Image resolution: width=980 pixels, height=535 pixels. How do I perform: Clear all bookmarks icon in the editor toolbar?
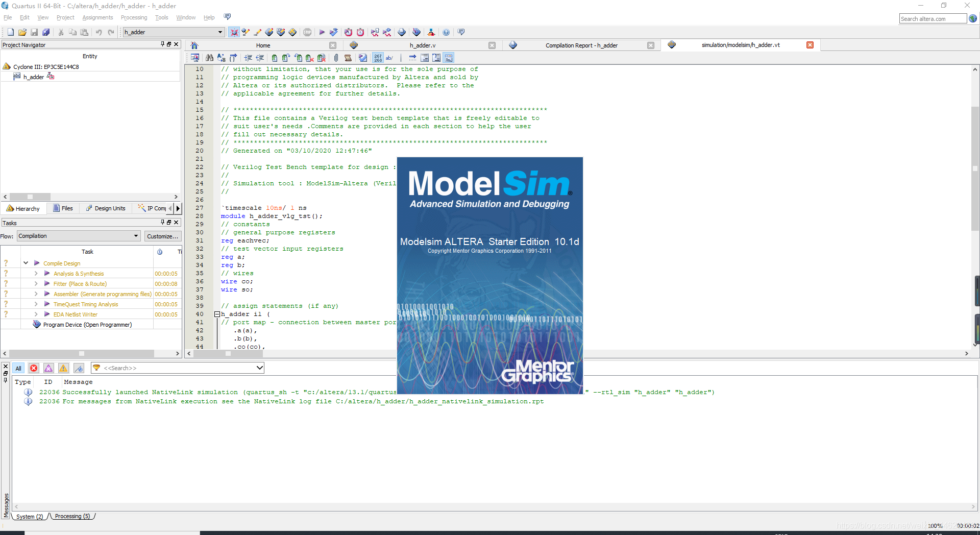(x=321, y=58)
